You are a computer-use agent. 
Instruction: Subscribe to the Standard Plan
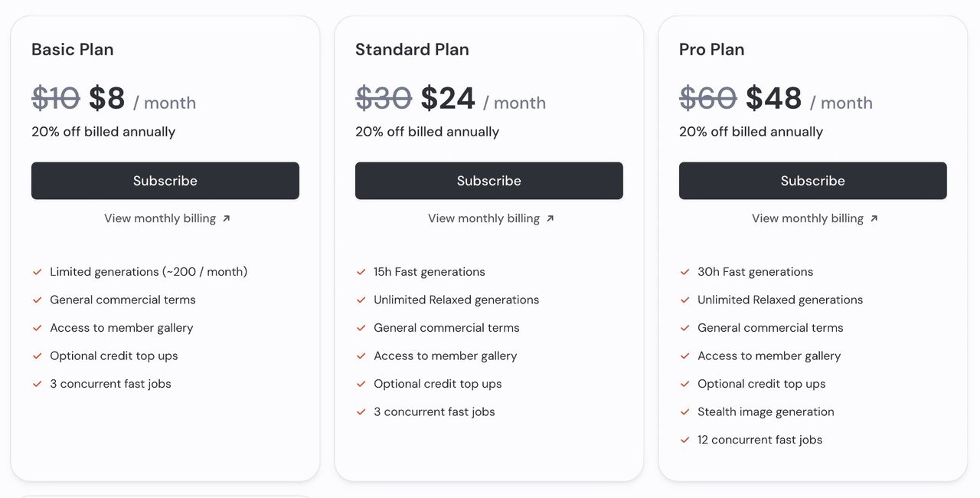tap(488, 181)
